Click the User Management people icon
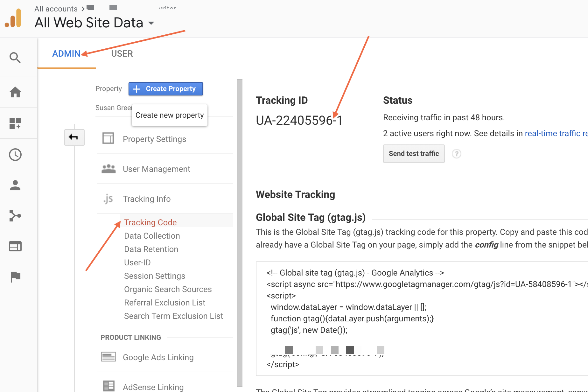The image size is (588, 392). 108,168
